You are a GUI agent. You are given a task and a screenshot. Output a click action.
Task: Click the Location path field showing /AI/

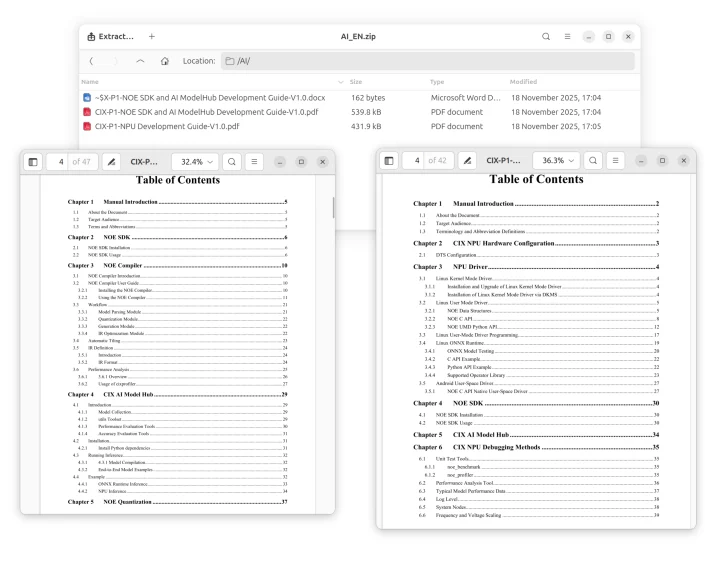(x=428, y=61)
